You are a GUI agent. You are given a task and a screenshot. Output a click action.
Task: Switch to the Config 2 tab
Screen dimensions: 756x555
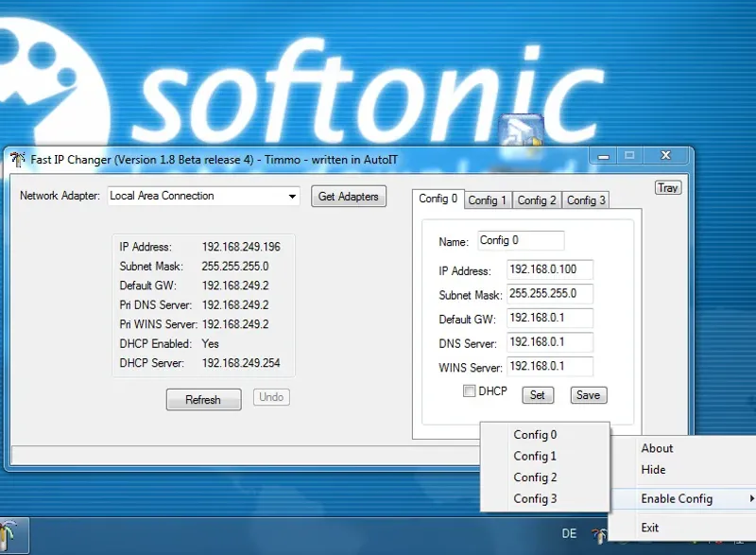537,200
